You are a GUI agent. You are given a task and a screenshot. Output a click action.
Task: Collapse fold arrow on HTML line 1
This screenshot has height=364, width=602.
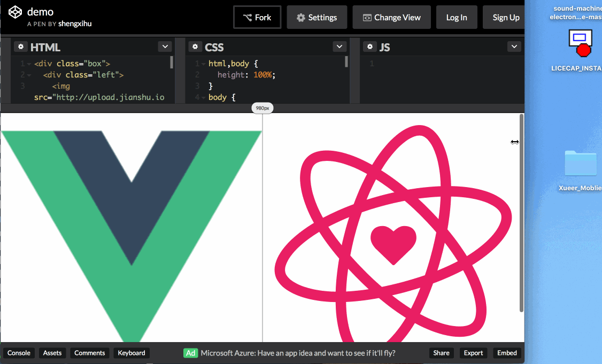[x=29, y=64]
